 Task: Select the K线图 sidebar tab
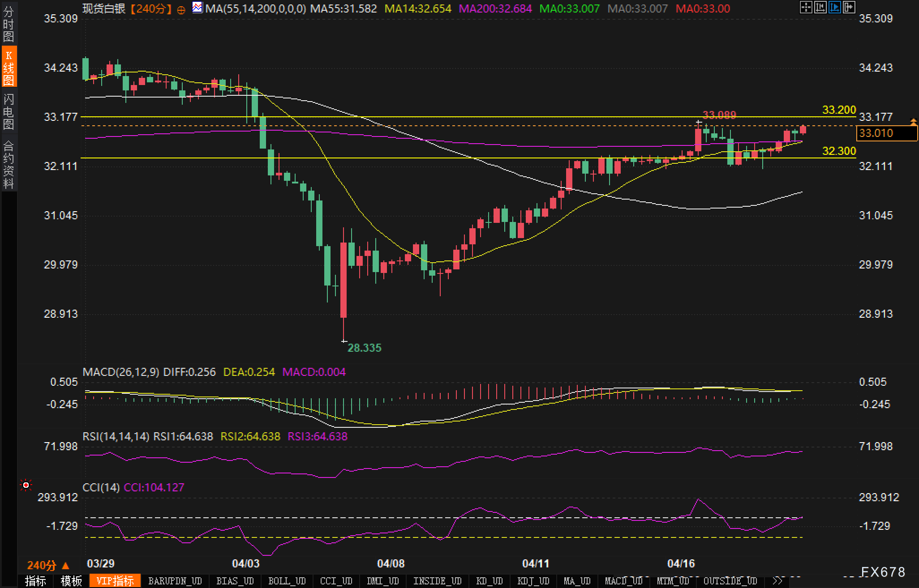[x=9, y=67]
